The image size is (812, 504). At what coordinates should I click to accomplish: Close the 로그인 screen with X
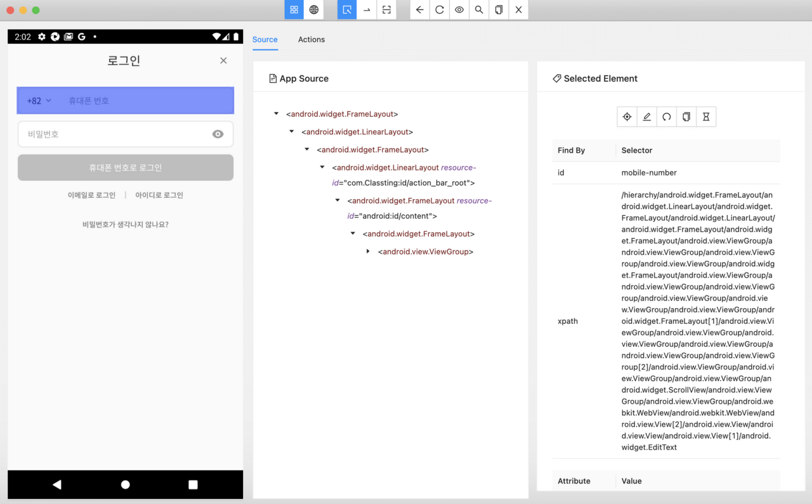[223, 60]
